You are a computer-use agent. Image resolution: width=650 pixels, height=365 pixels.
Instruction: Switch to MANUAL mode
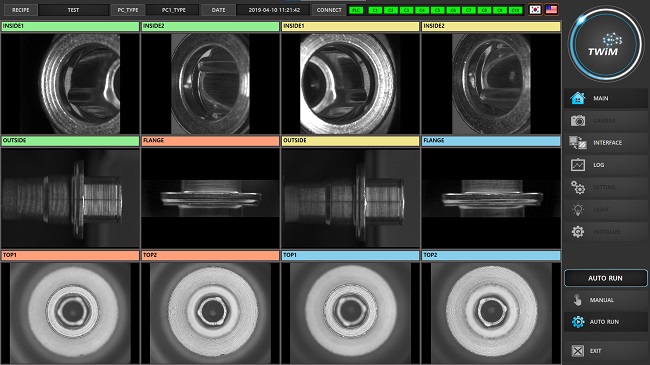pos(606,300)
